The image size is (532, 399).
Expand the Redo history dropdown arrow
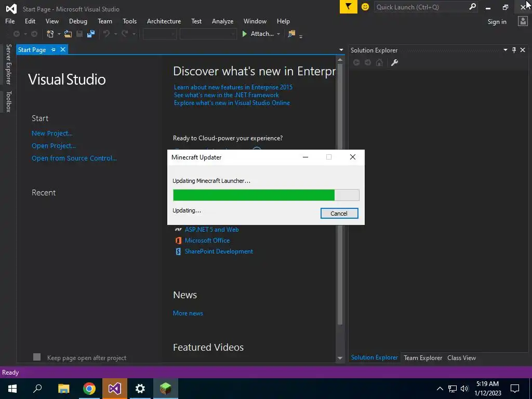134,34
